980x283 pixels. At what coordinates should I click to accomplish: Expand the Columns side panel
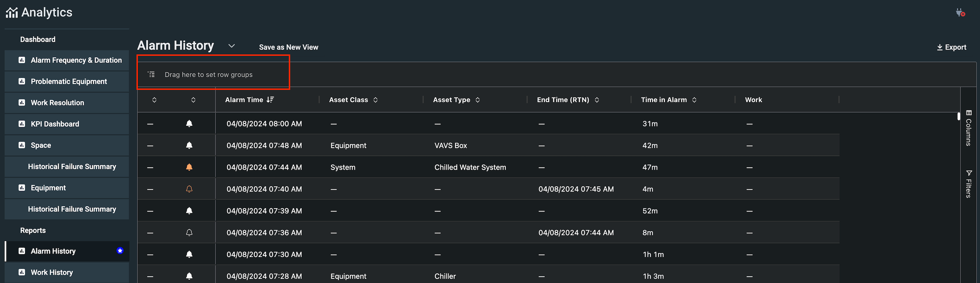tap(969, 128)
